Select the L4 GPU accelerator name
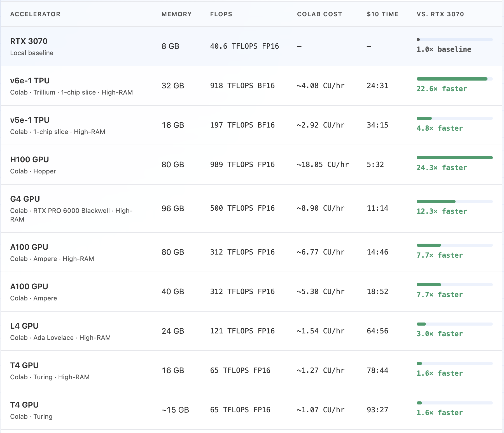This screenshot has height=433, width=504. (x=24, y=326)
